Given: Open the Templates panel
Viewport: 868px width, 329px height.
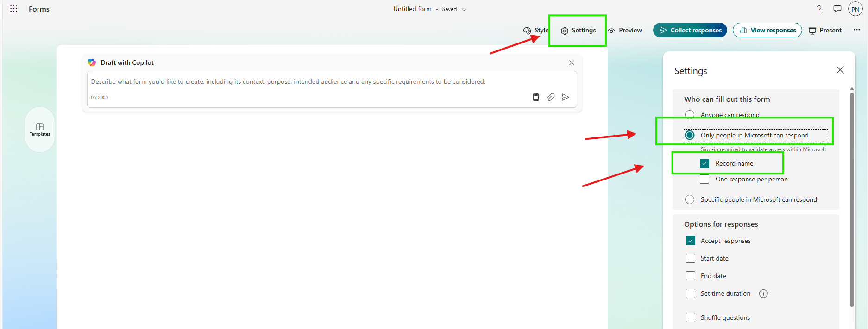Looking at the screenshot, I should [x=40, y=130].
